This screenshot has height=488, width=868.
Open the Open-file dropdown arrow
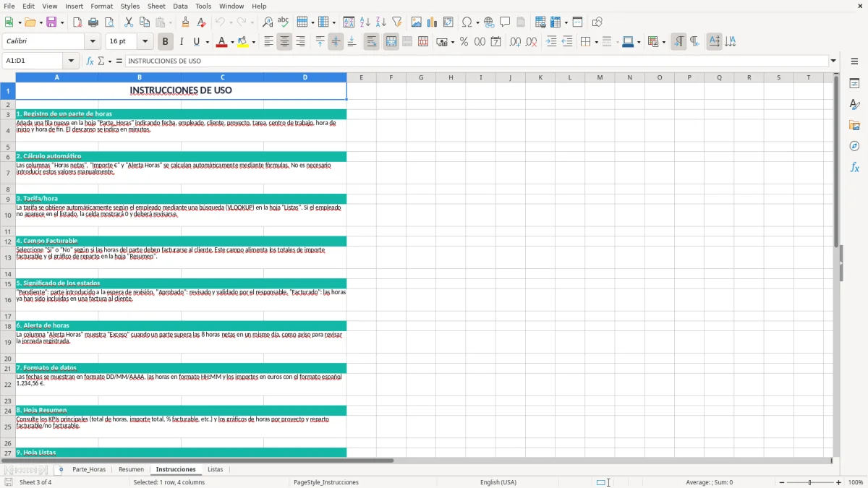[x=40, y=22]
